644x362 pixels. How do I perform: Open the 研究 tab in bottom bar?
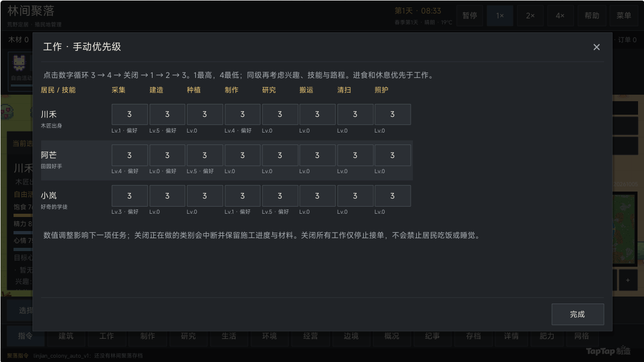coord(188,336)
